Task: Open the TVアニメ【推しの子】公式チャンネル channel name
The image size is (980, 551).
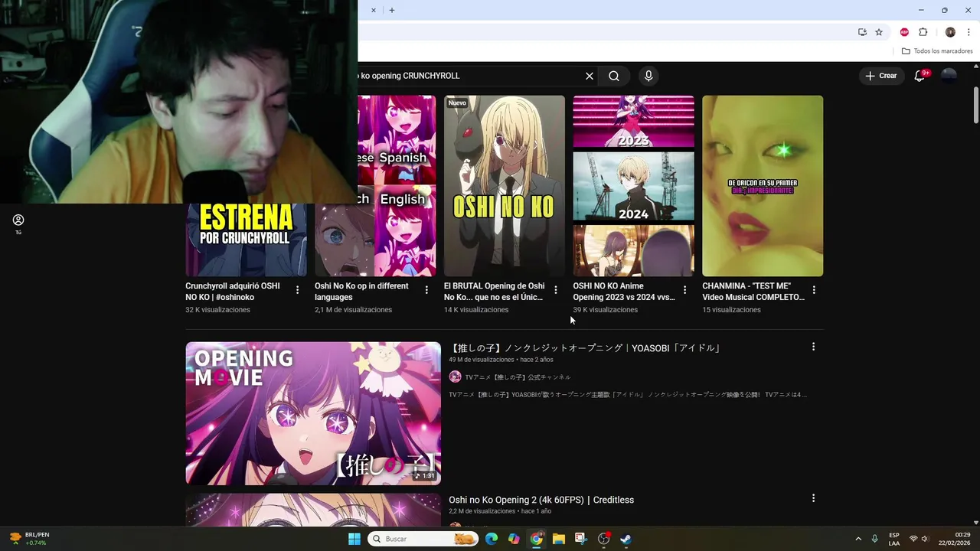Action: tap(518, 377)
